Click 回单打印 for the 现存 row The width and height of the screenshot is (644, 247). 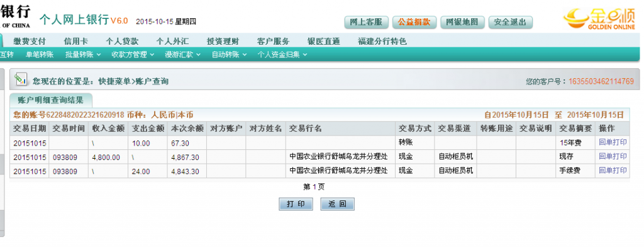click(613, 157)
